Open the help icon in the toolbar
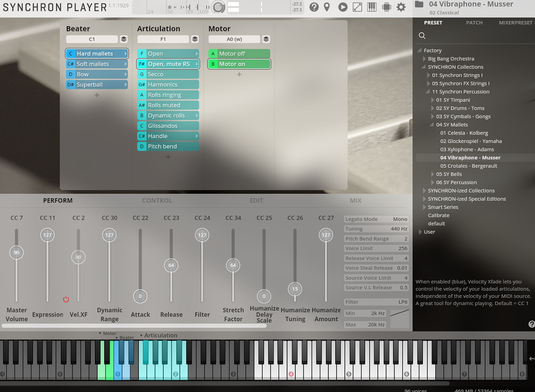The width and height of the screenshot is (535, 392). click(x=314, y=7)
